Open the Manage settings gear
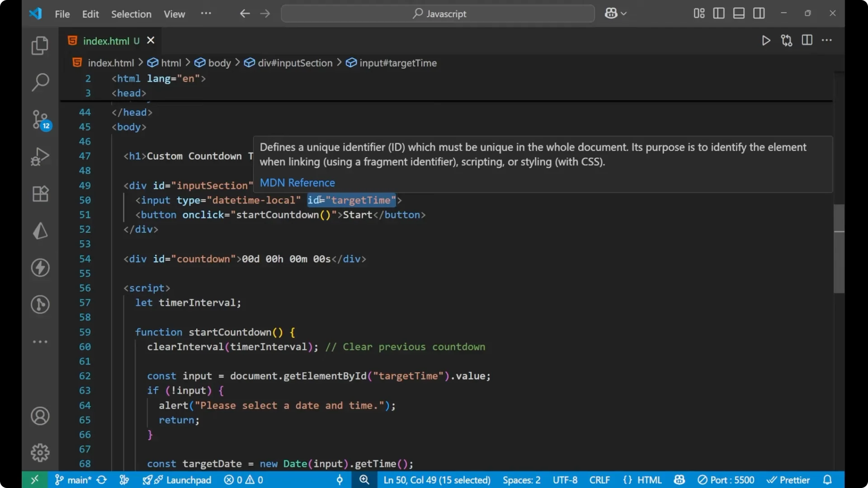Screen dimensions: 868x488 click(40, 452)
